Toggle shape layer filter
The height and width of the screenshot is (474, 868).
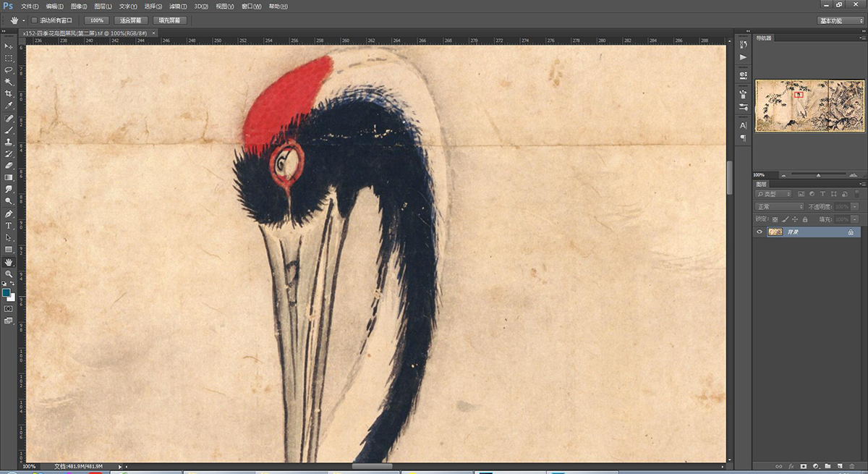pyautogui.click(x=833, y=194)
